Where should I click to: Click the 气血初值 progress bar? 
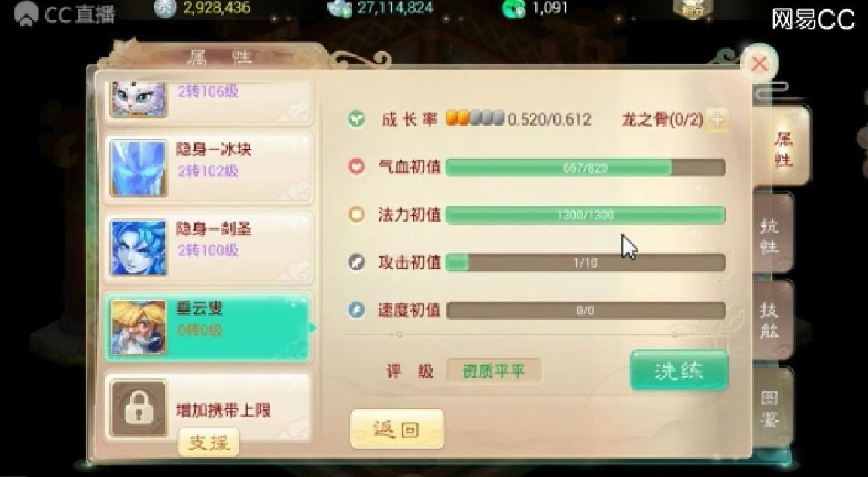(586, 167)
